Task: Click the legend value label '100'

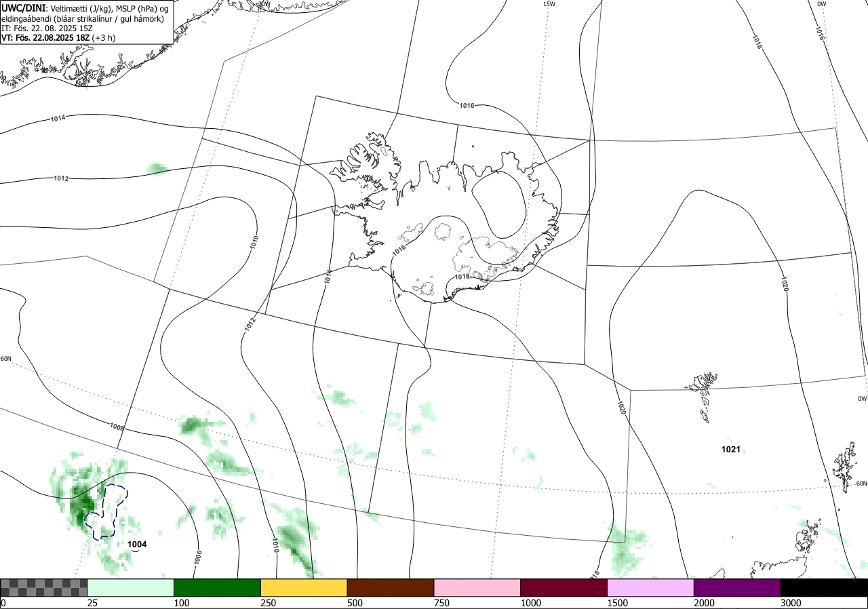Action: tap(182, 603)
